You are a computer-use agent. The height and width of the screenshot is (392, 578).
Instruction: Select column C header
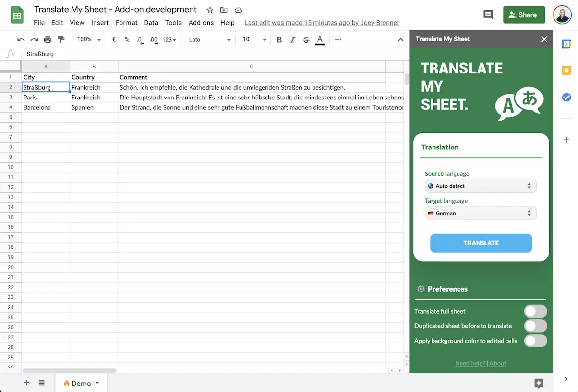pos(252,66)
